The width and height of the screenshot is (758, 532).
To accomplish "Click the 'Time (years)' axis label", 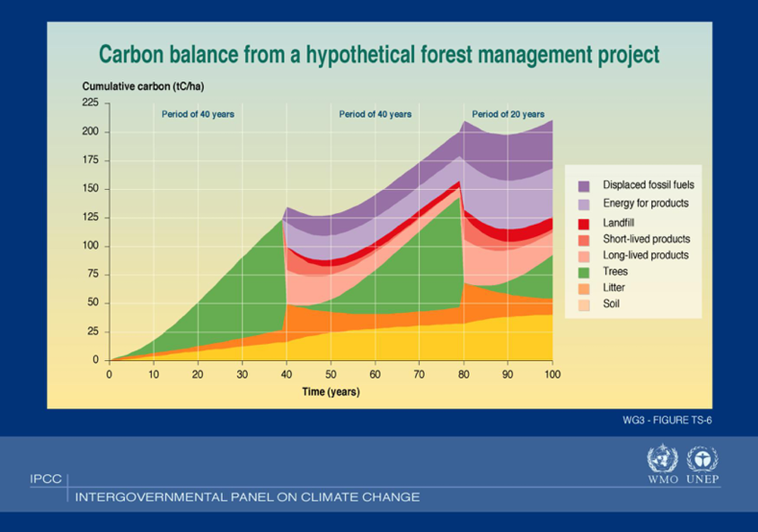I will [x=331, y=393].
